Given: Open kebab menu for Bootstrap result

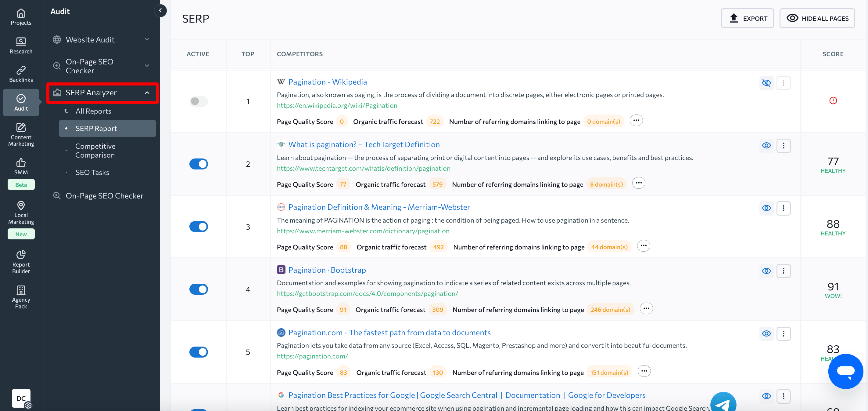Looking at the screenshot, I should (784, 271).
